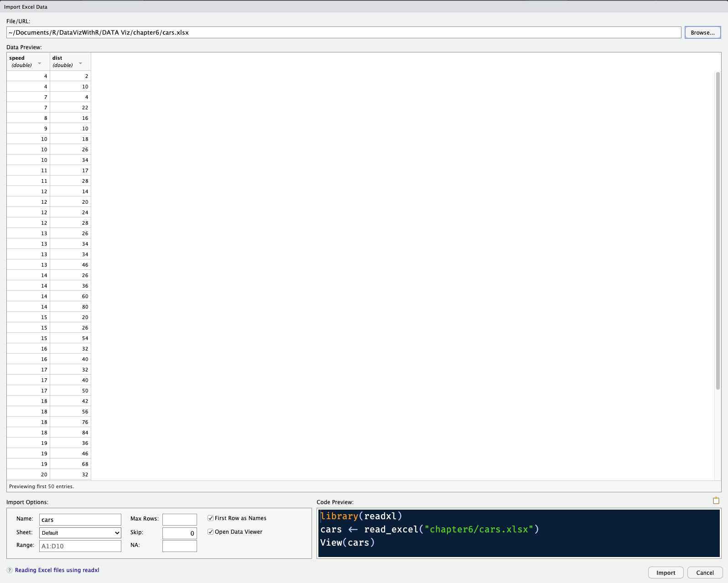728x583 pixels.
Task: Click 'Previewing first 50 entries.' status text
Action: pos(42,486)
